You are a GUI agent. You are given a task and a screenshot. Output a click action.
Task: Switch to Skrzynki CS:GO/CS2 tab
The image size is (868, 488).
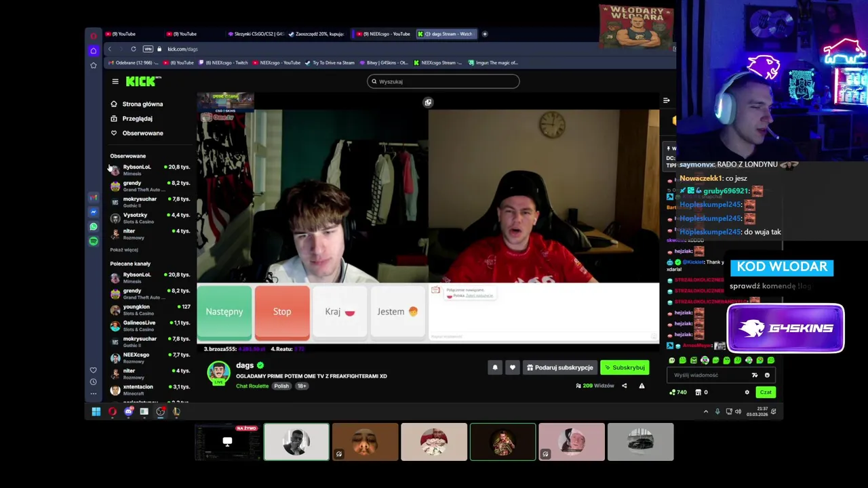coord(256,34)
